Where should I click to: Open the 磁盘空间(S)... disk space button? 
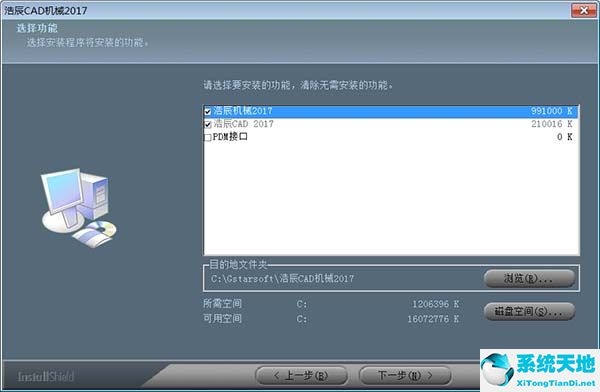tap(529, 312)
